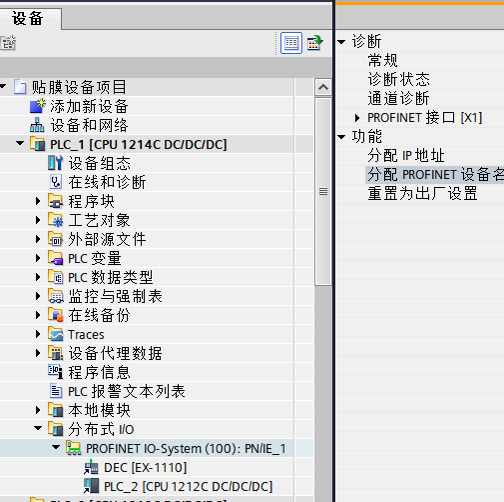The height and width of the screenshot is (502, 504).
Task: Click the project tree scrollbar thumb
Action: pos(323,191)
